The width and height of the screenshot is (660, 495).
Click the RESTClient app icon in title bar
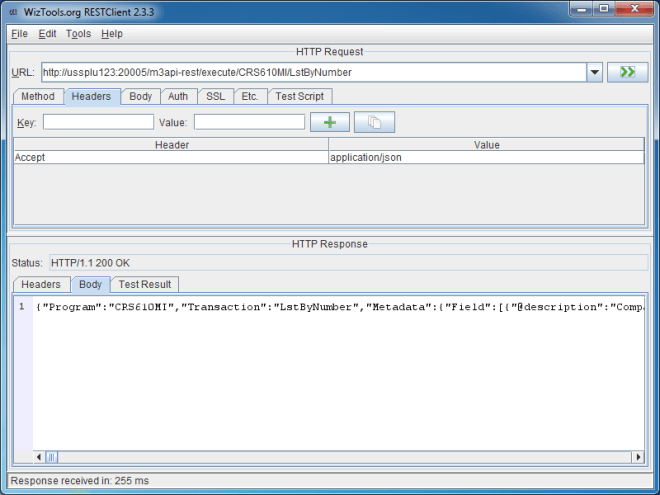tap(13, 11)
